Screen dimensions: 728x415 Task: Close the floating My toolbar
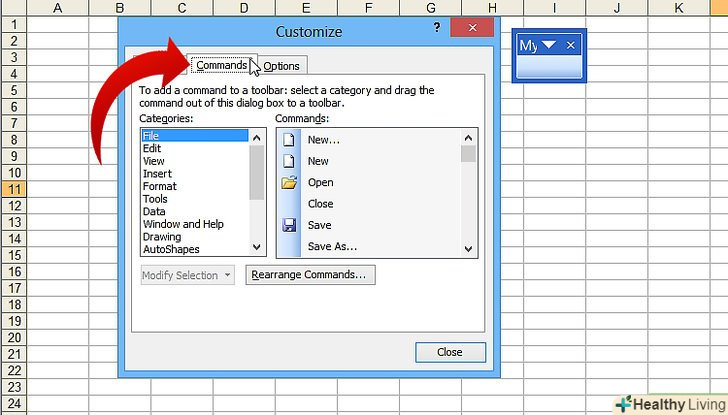[571, 45]
